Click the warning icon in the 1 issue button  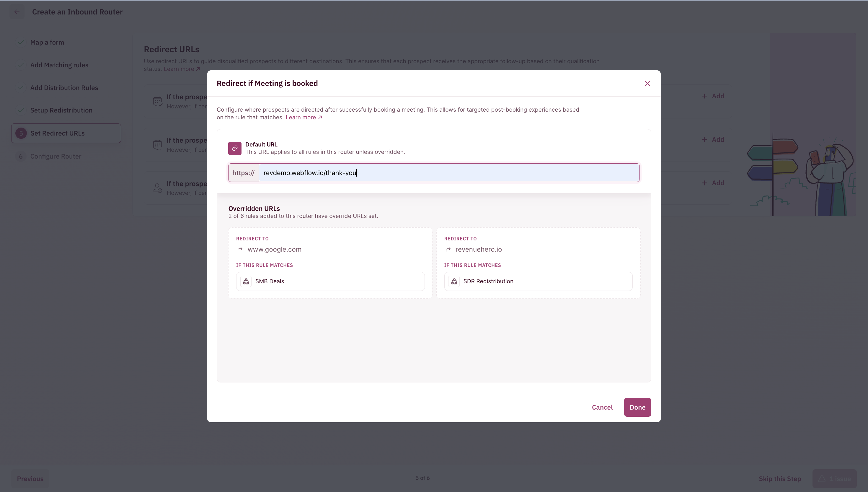(822, 479)
